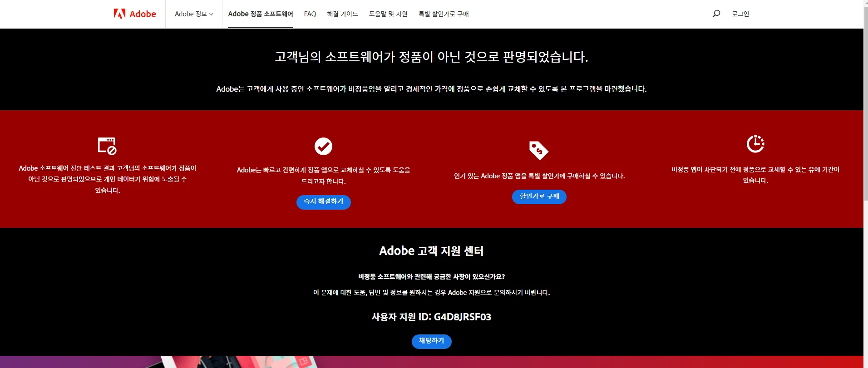
Task: Open the FAQ menu item
Action: [310, 14]
